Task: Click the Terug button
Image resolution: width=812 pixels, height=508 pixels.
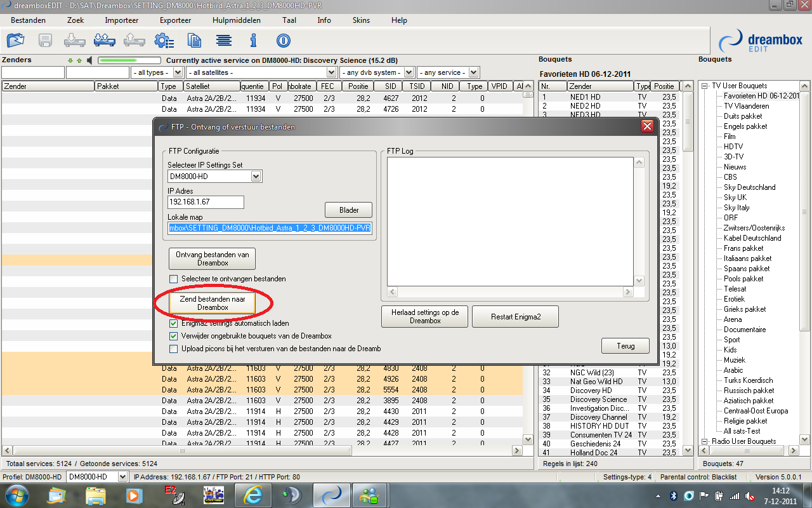Action: click(626, 346)
